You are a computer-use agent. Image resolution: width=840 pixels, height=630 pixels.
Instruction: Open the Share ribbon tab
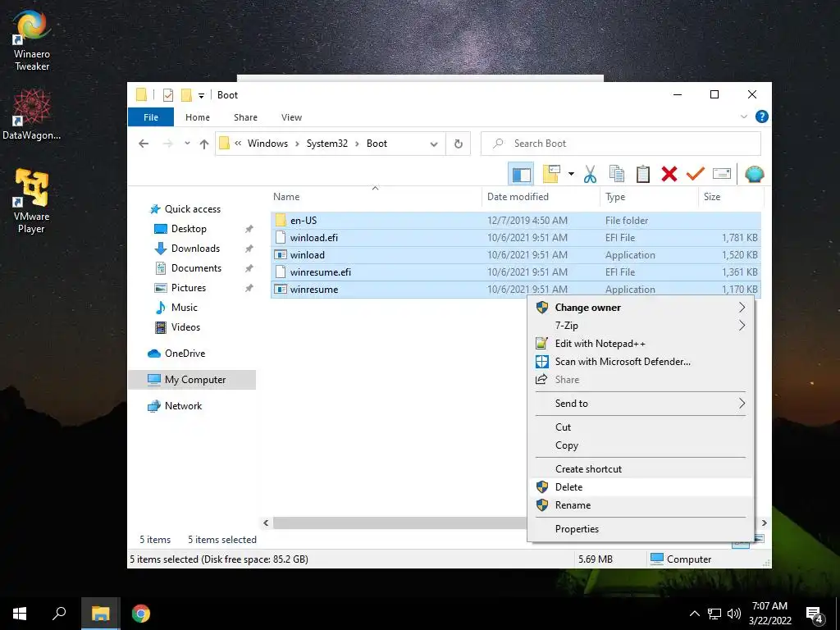click(245, 116)
